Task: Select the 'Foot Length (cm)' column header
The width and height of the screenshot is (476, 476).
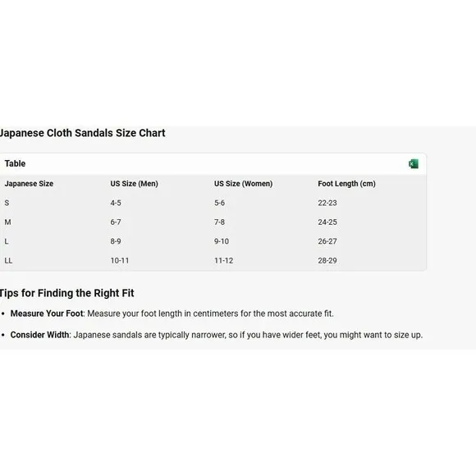Action: point(346,184)
